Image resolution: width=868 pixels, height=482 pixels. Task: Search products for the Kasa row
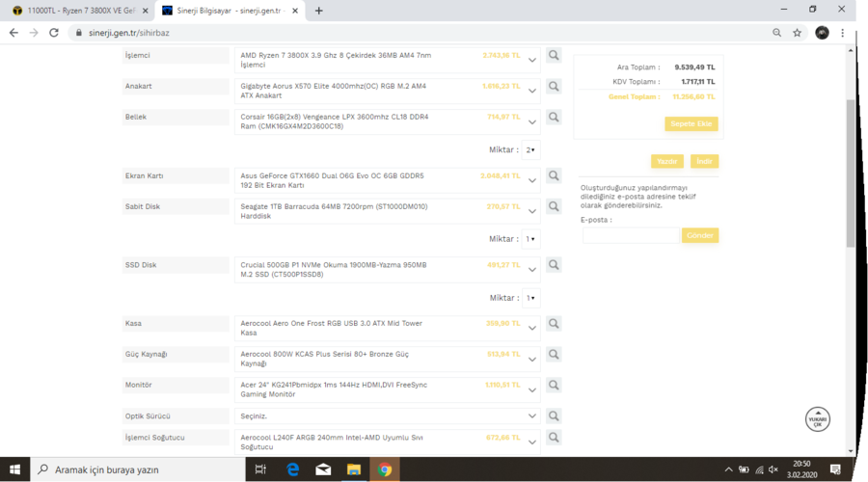[x=554, y=324]
